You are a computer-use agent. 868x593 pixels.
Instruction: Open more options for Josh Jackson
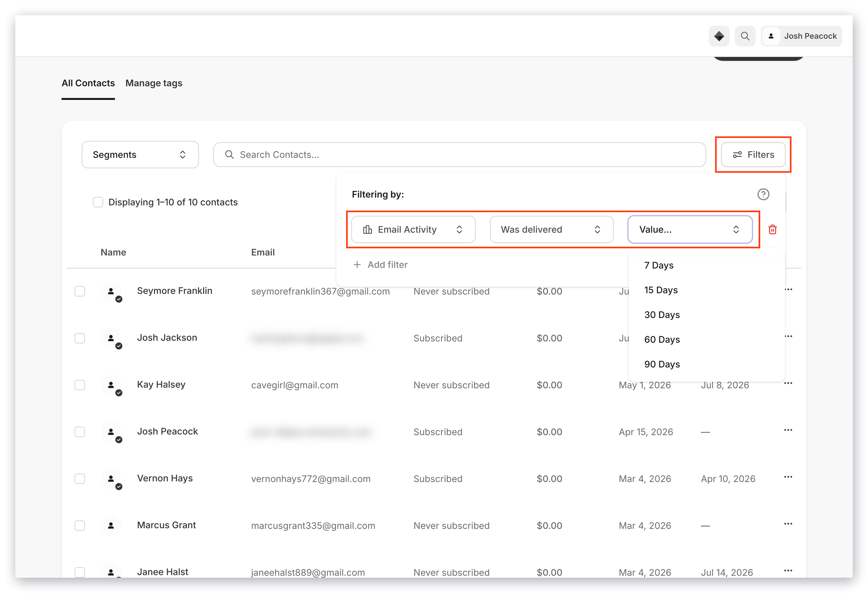(788, 336)
